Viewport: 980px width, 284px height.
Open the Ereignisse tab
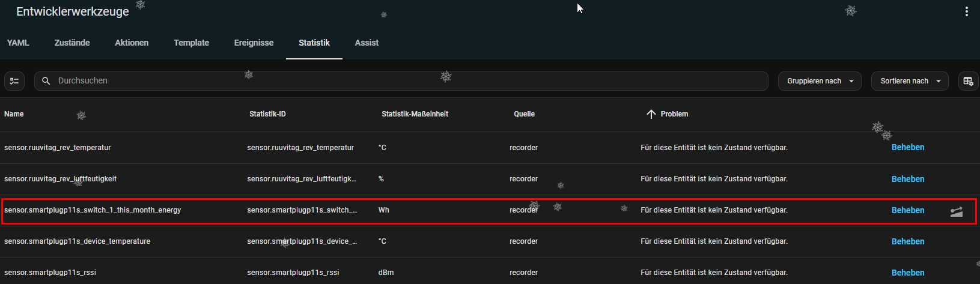[x=254, y=43]
